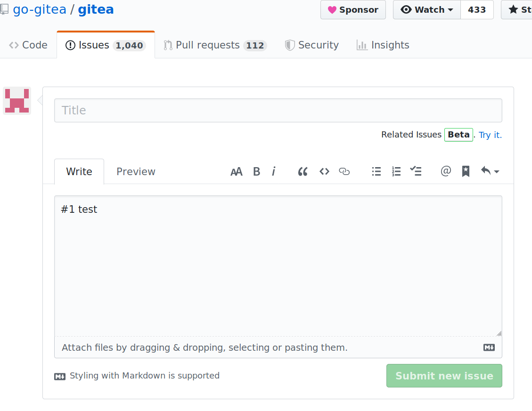Click the header text size icon
The height and width of the screenshot is (411, 532).
coord(237,171)
